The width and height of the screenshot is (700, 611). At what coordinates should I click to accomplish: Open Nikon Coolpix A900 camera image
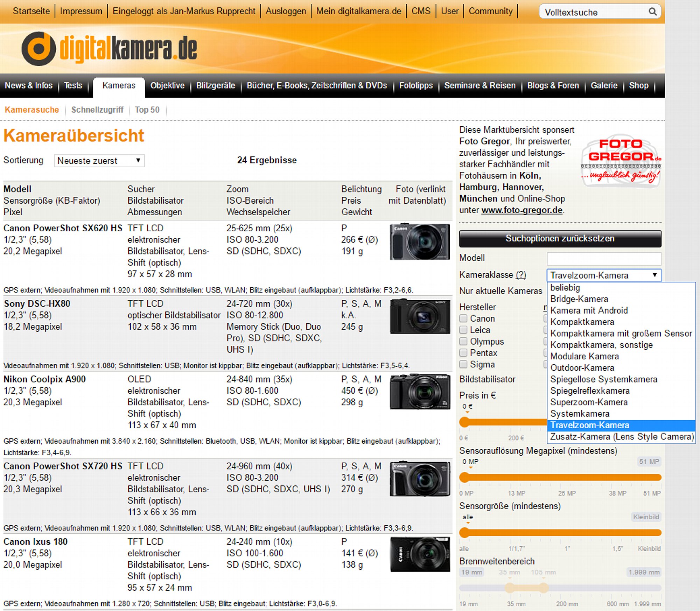(420, 392)
